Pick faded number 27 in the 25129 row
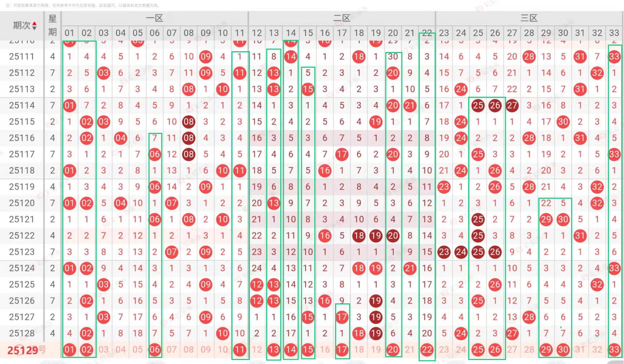Viewport: 624px width, 364px height. point(512,350)
